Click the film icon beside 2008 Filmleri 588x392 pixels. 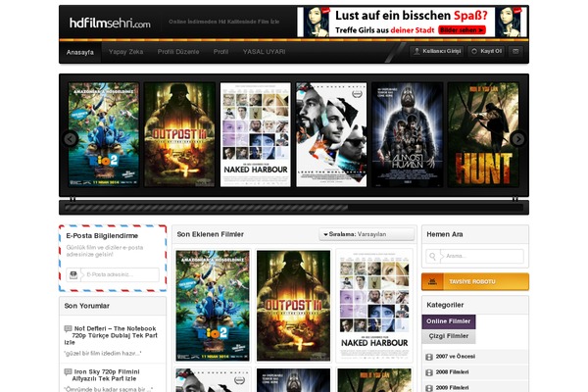tap(429, 372)
